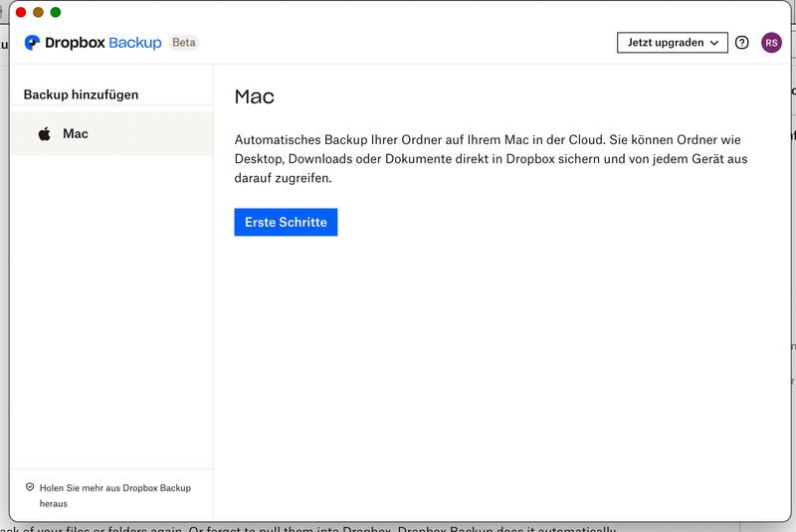Minimize the window with the yellow button
796x532 pixels.
(x=38, y=12)
